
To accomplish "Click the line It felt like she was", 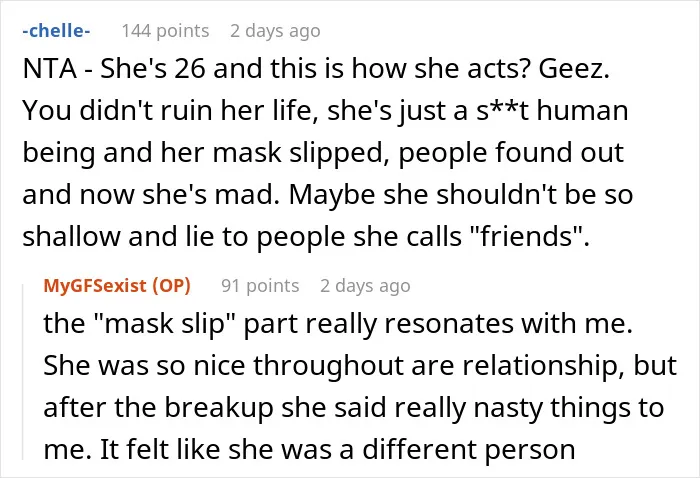I will pyautogui.click(x=309, y=449).
